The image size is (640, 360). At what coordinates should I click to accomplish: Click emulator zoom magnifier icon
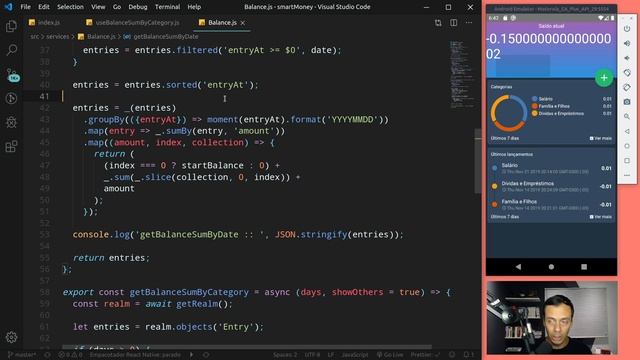[x=627, y=117]
